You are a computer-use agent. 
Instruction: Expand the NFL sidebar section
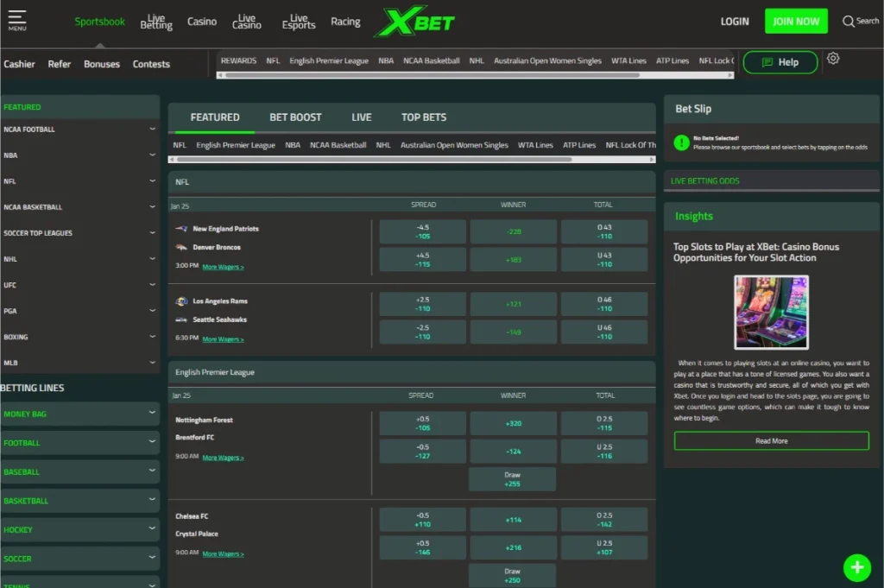click(80, 181)
